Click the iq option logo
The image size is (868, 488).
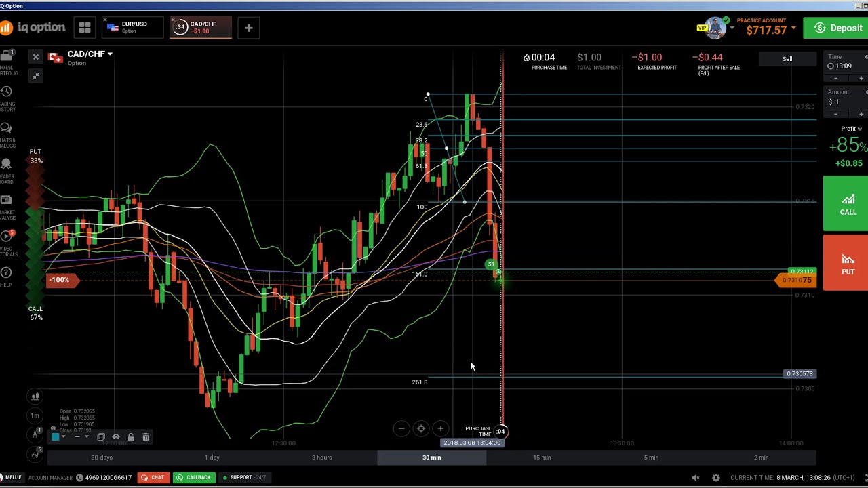(x=33, y=28)
